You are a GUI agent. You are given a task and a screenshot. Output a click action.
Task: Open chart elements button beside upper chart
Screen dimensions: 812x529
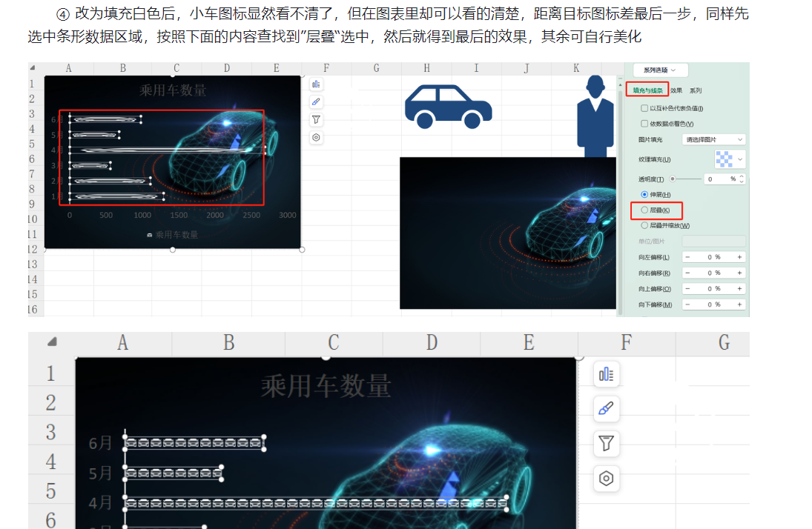316,84
